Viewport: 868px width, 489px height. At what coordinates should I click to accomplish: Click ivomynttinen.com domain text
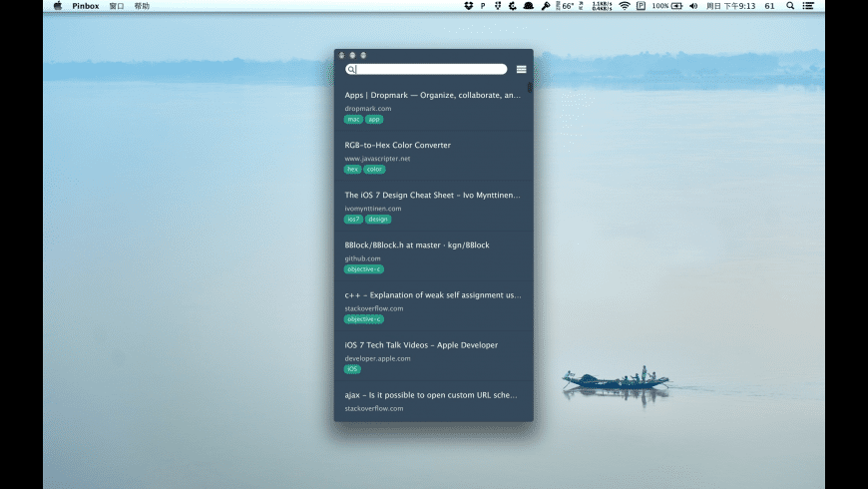372,209
